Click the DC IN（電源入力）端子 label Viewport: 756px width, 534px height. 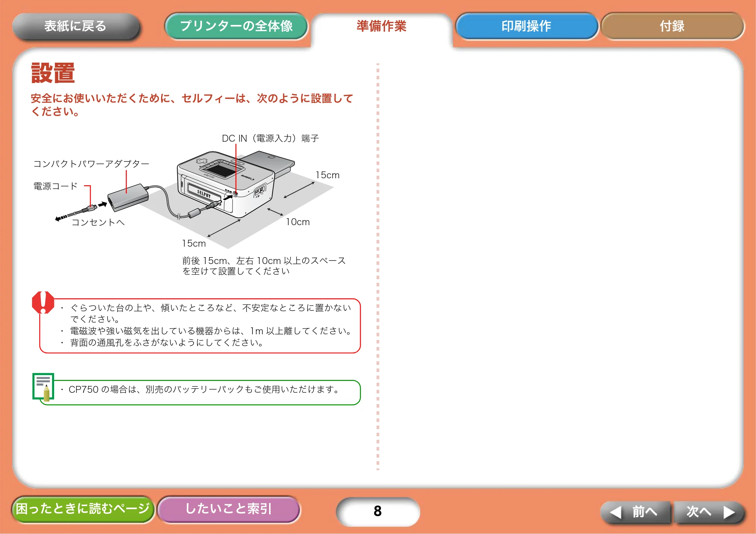(x=270, y=138)
